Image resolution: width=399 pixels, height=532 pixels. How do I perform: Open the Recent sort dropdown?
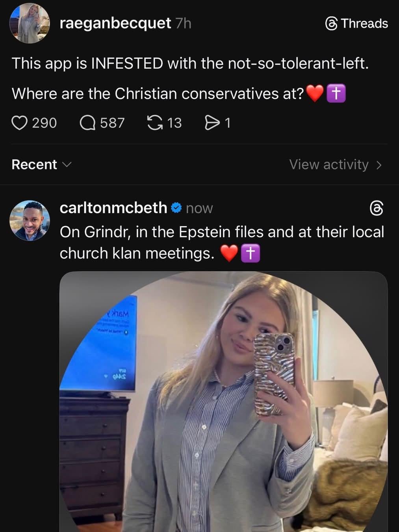(41, 164)
